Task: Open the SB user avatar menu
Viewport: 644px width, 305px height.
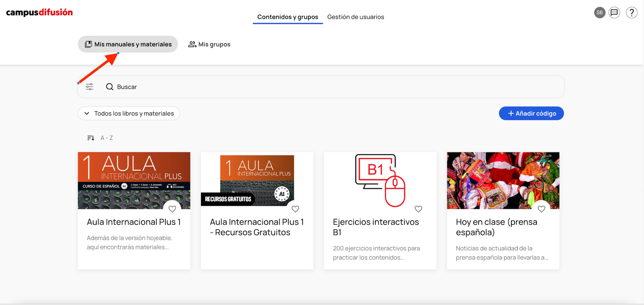Action: 599,13
